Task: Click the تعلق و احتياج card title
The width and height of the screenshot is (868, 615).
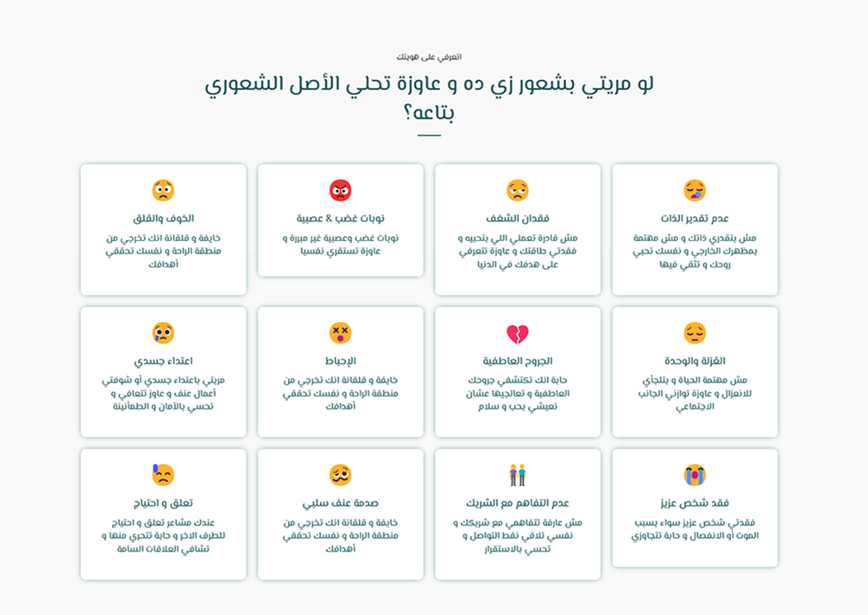Action: click(163, 504)
